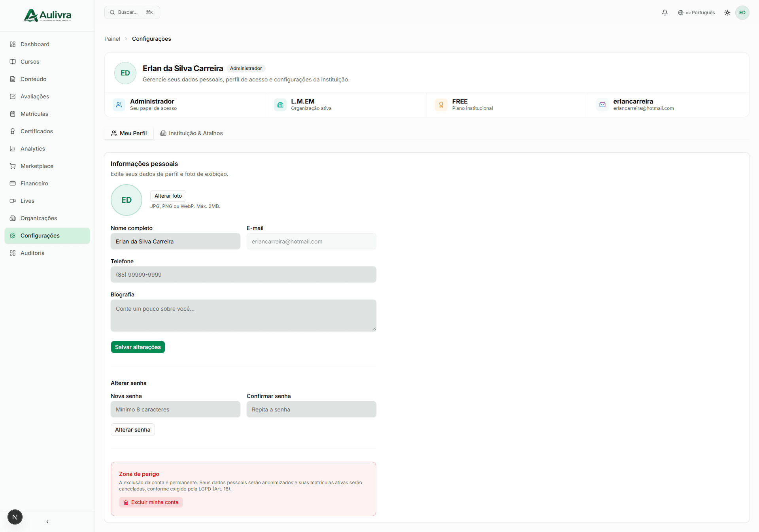Click Excluir minha conta button

tap(151, 502)
